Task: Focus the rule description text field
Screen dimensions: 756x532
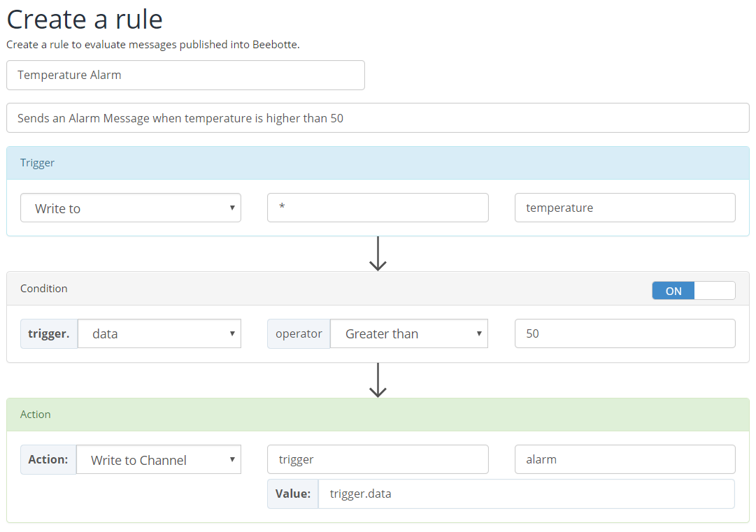Action: pos(378,118)
